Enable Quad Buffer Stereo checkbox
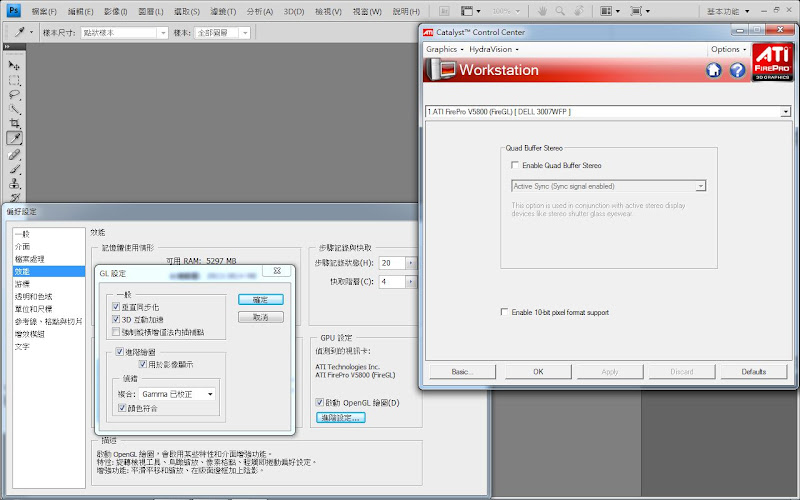The height and width of the screenshot is (500, 800). [515, 165]
